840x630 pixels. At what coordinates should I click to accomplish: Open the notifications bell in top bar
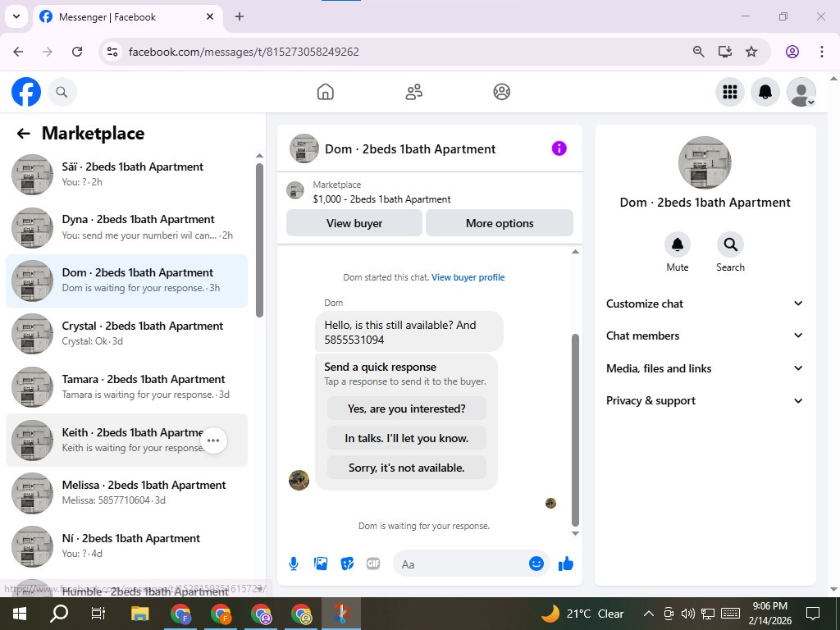point(765,92)
